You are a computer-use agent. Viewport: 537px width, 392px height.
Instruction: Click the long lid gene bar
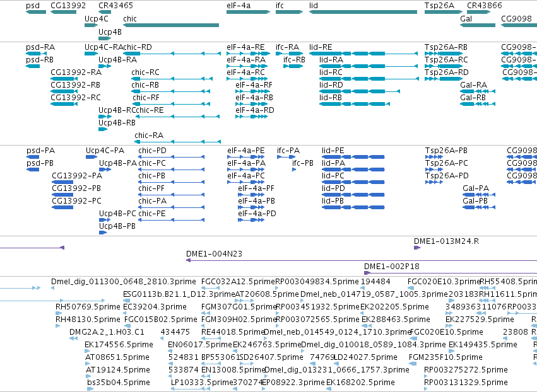coord(363,12)
